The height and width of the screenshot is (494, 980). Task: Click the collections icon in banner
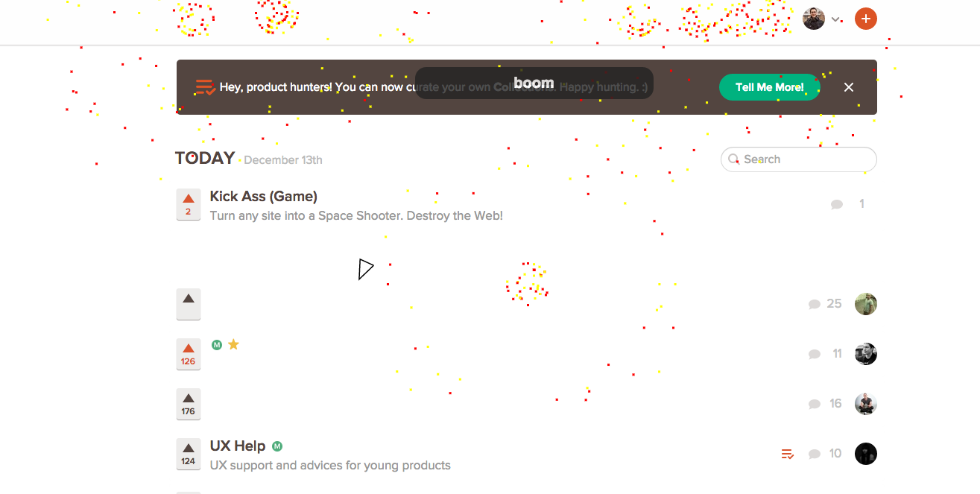tap(206, 87)
